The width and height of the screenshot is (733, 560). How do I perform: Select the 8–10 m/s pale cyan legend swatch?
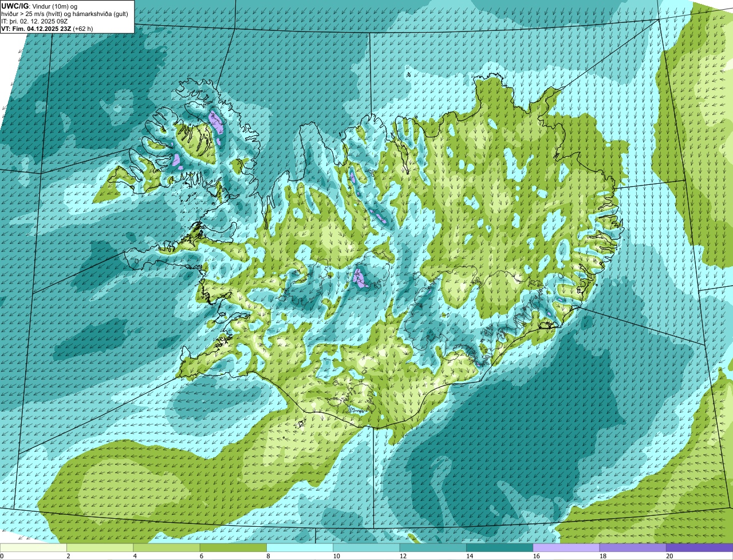point(300,547)
